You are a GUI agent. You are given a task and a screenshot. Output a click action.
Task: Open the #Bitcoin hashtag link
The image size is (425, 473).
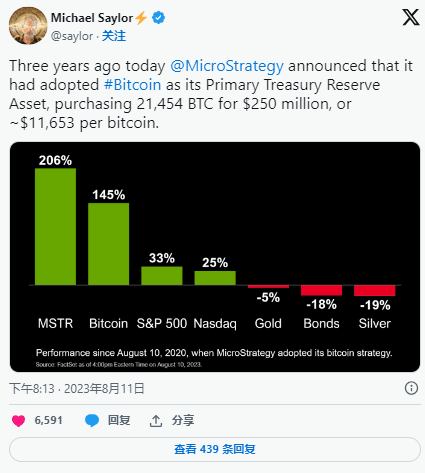click(133, 85)
